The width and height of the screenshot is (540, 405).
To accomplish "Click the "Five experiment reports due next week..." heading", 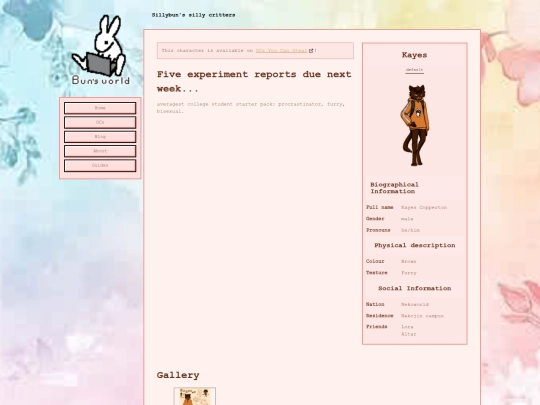I will pos(254,82).
